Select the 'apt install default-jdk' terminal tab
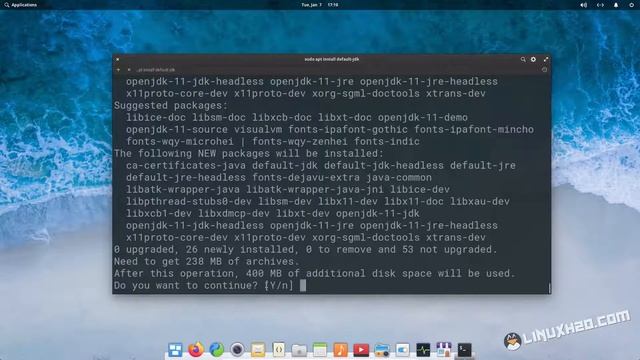The image size is (640, 360). coord(156,70)
